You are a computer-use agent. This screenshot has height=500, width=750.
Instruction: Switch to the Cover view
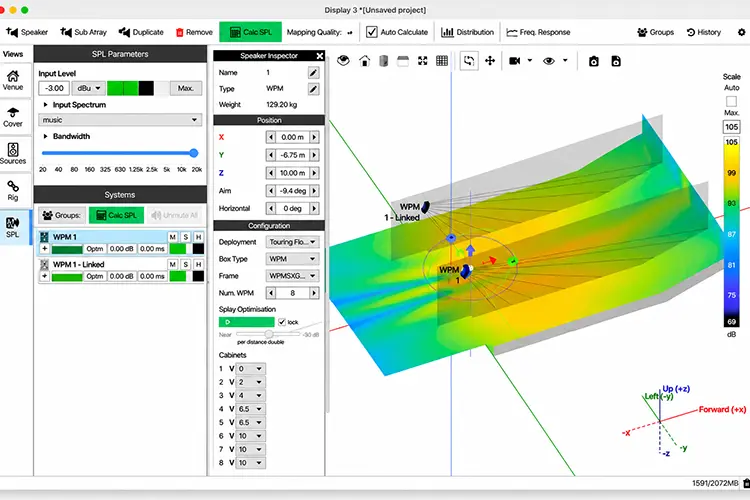coord(13,117)
